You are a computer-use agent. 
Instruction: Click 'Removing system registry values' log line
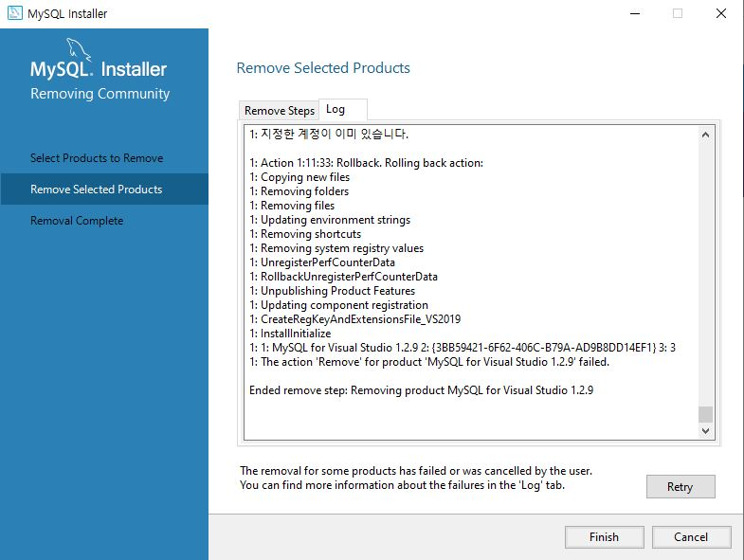(x=336, y=248)
